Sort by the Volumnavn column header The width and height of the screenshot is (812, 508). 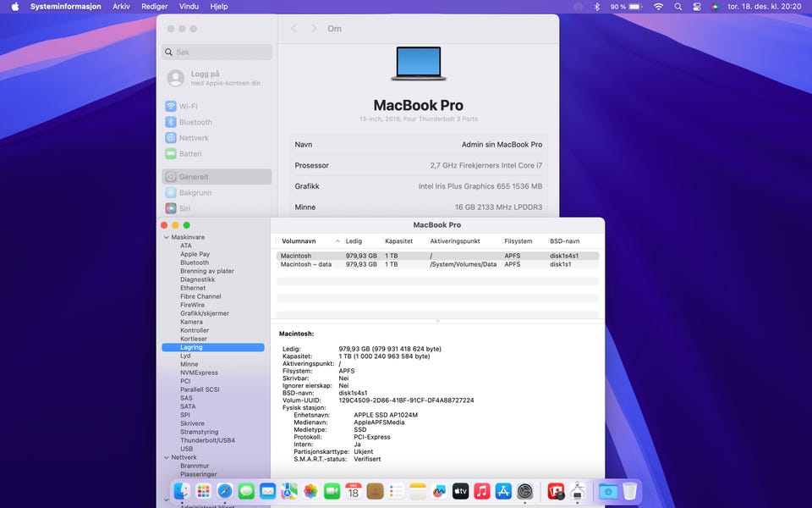[x=299, y=241]
